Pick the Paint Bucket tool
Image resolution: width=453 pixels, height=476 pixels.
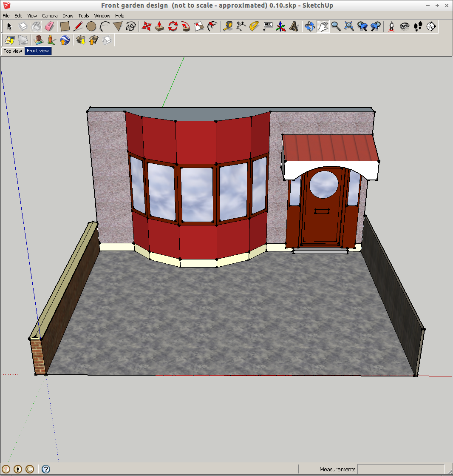(37, 26)
